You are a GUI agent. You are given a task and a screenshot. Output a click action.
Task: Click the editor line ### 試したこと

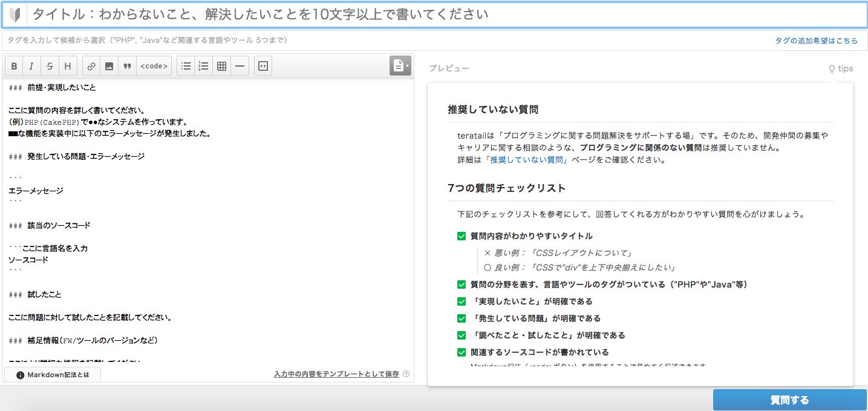[35, 295]
